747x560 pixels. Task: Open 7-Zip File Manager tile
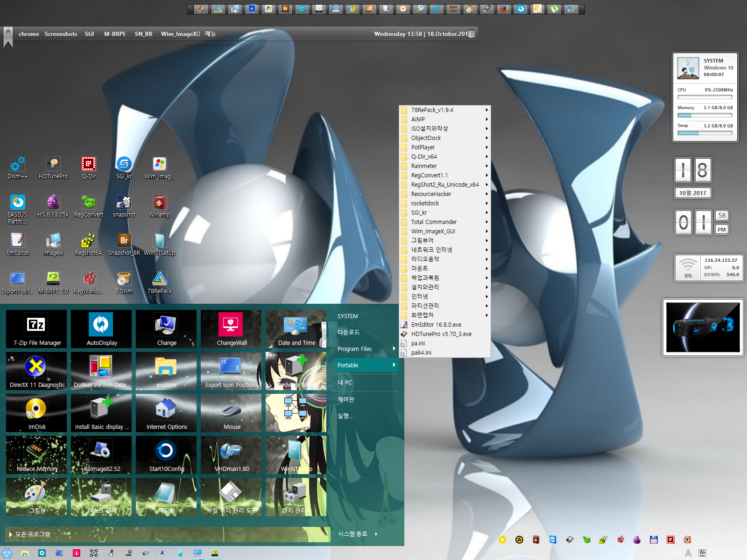click(x=37, y=329)
